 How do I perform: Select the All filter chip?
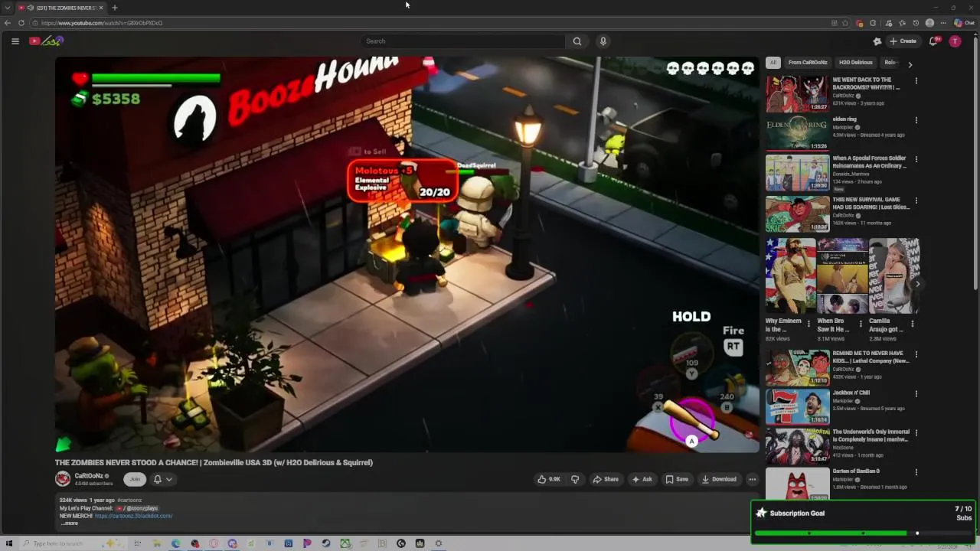pyautogui.click(x=773, y=63)
